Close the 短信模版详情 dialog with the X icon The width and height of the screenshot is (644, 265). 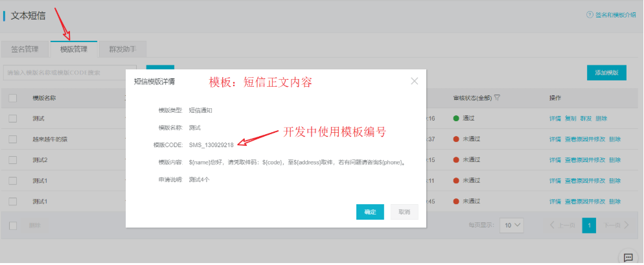[414, 81]
